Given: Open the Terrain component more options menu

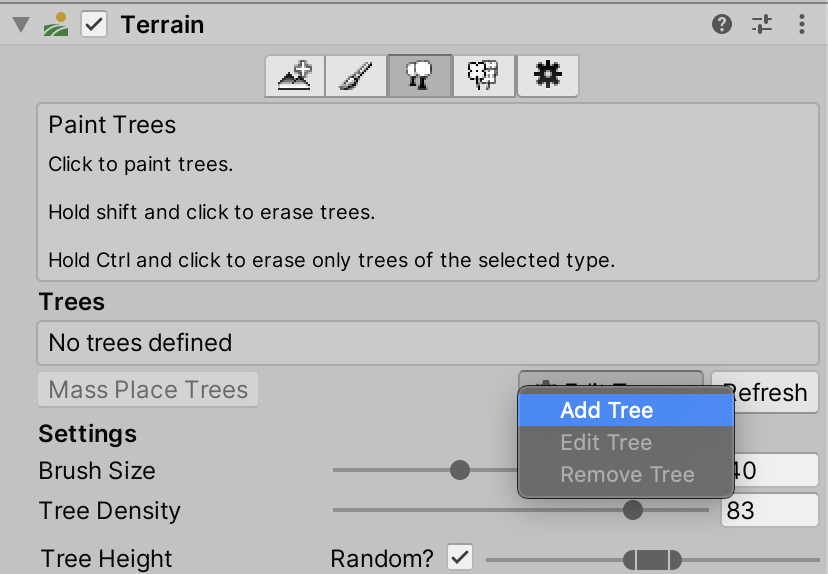Looking at the screenshot, I should [x=801, y=25].
